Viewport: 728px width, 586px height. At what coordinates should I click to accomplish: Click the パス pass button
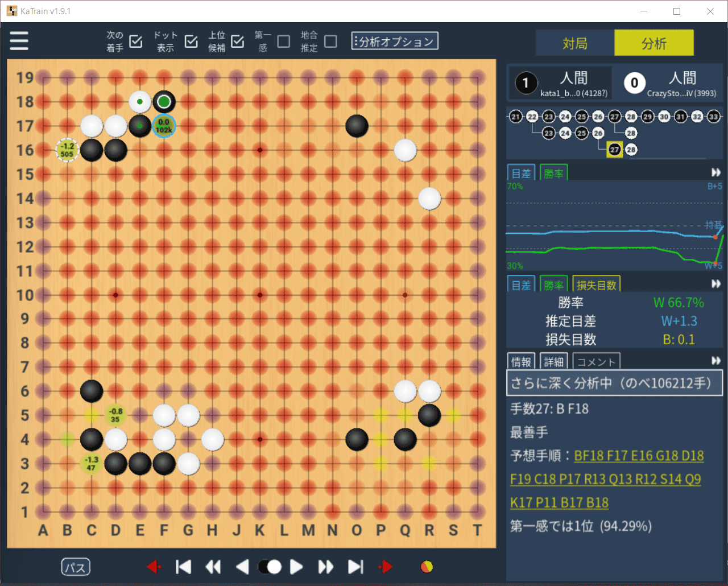coord(76,567)
